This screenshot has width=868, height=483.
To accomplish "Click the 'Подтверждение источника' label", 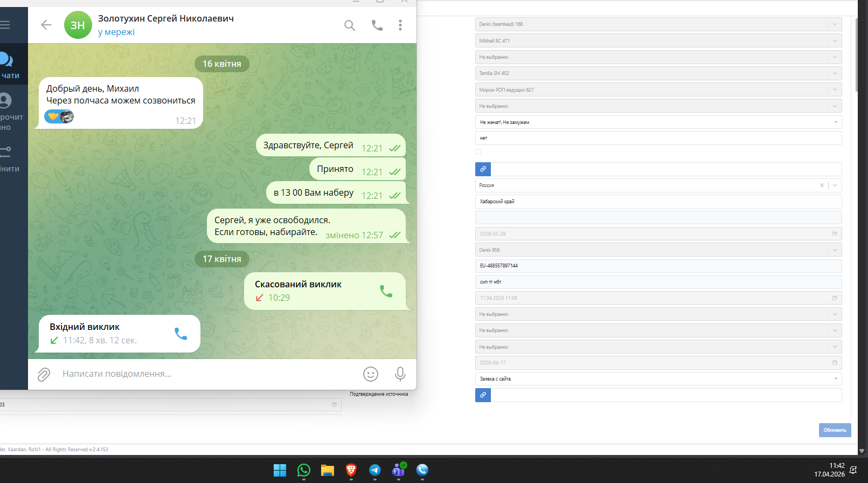I will tap(379, 394).
